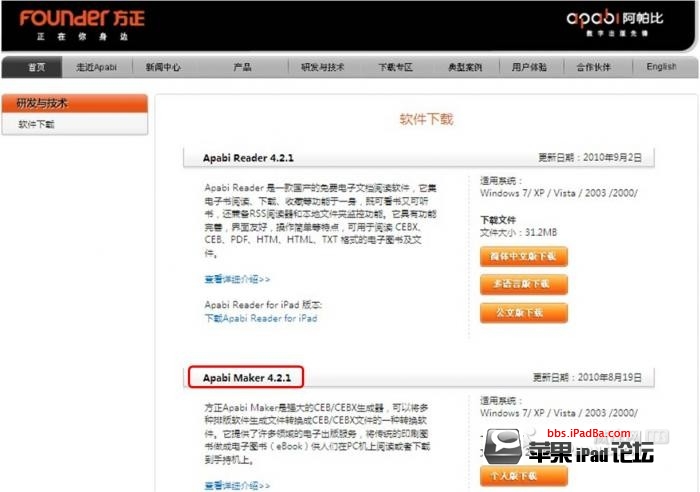Select 典型案例 in navigation bar
The image size is (700, 492).
(x=465, y=67)
